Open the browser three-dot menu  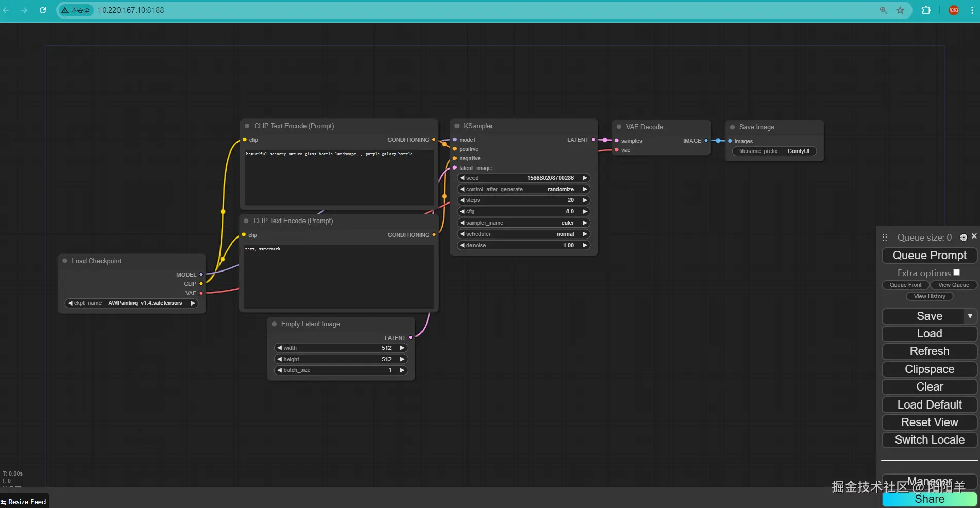tap(972, 10)
